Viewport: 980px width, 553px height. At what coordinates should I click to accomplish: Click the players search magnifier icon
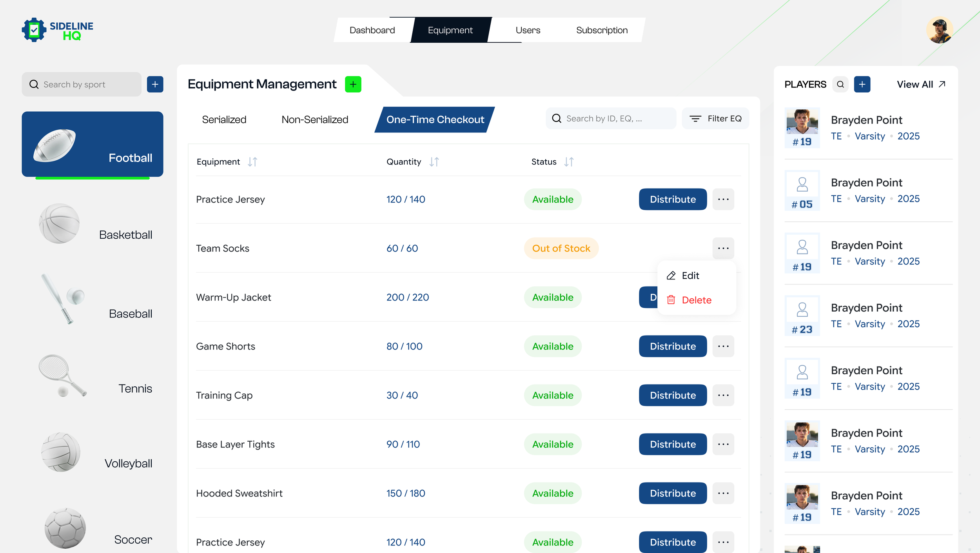point(840,84)
